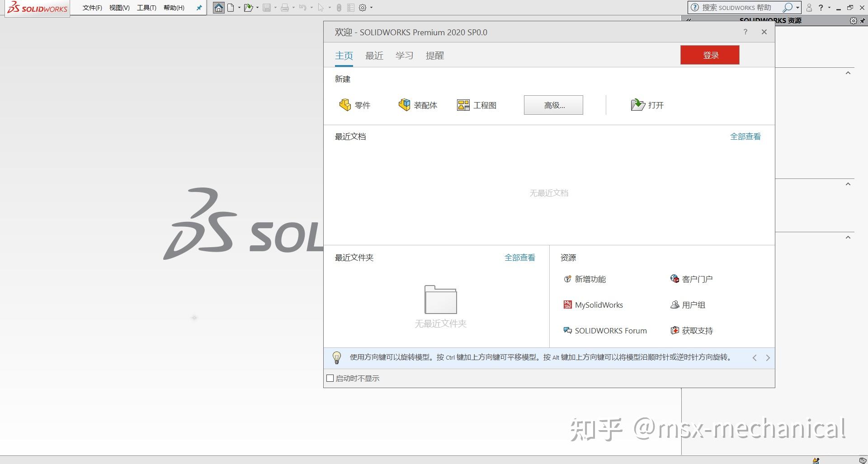868x464 pixels.
Task: Click the question mark Help icon in title bar
Action: [821, 8]
